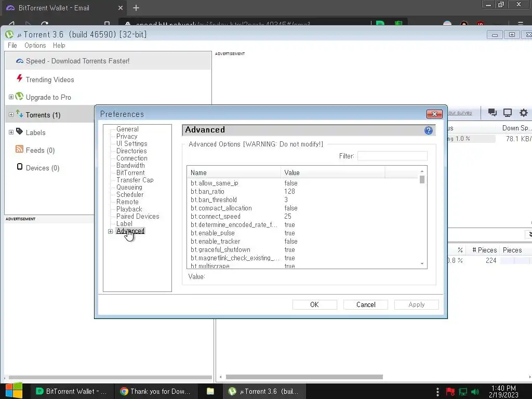Expand the Advanced tree node
Viewport: 532px width, 399px height.
110,231
